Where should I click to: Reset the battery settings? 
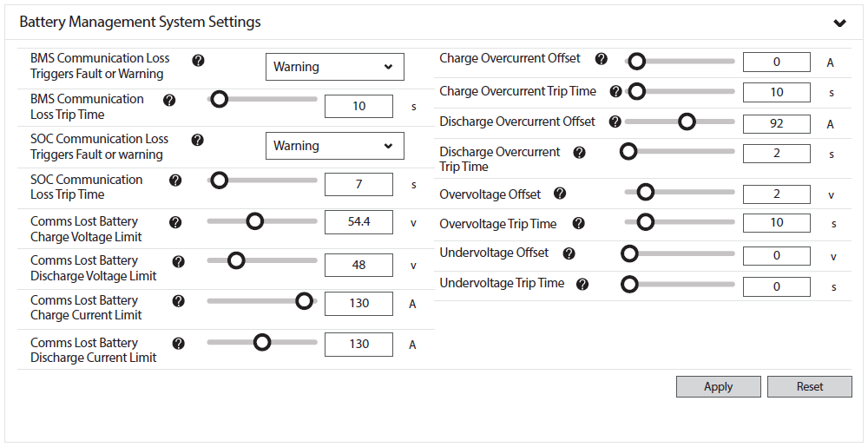click(x=810, y=387)
